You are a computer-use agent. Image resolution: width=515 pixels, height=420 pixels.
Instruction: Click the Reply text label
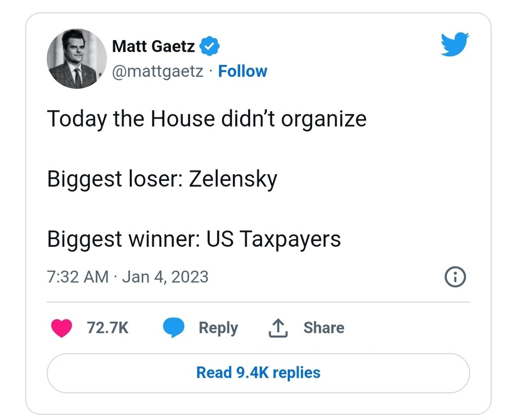click(x=218, y=328)
